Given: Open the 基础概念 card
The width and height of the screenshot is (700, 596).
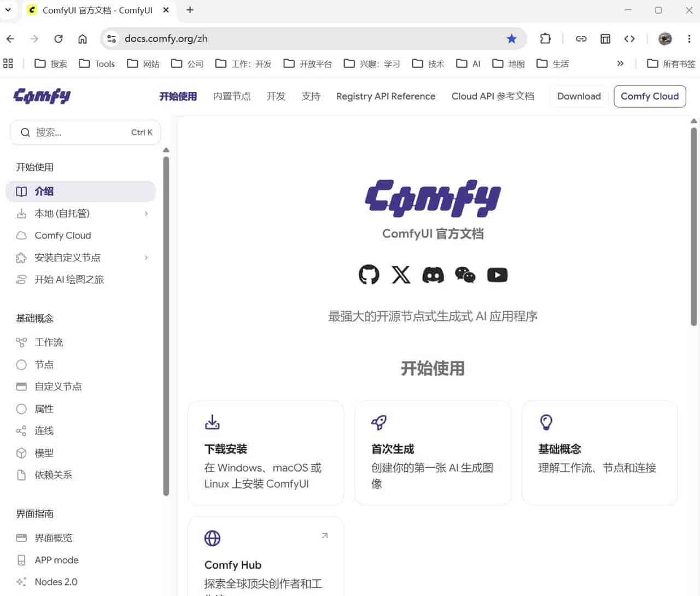Looking at the screenshot, I should point(600,453).
